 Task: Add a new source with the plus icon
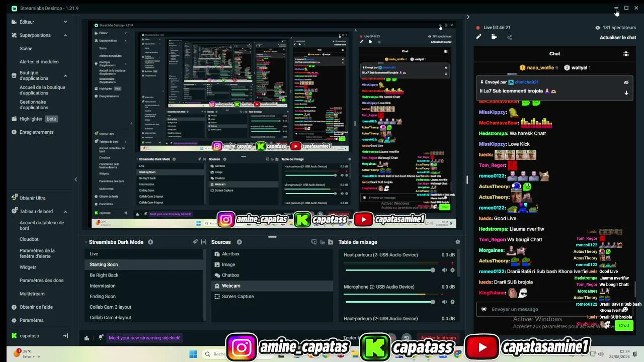click(239, 242)
